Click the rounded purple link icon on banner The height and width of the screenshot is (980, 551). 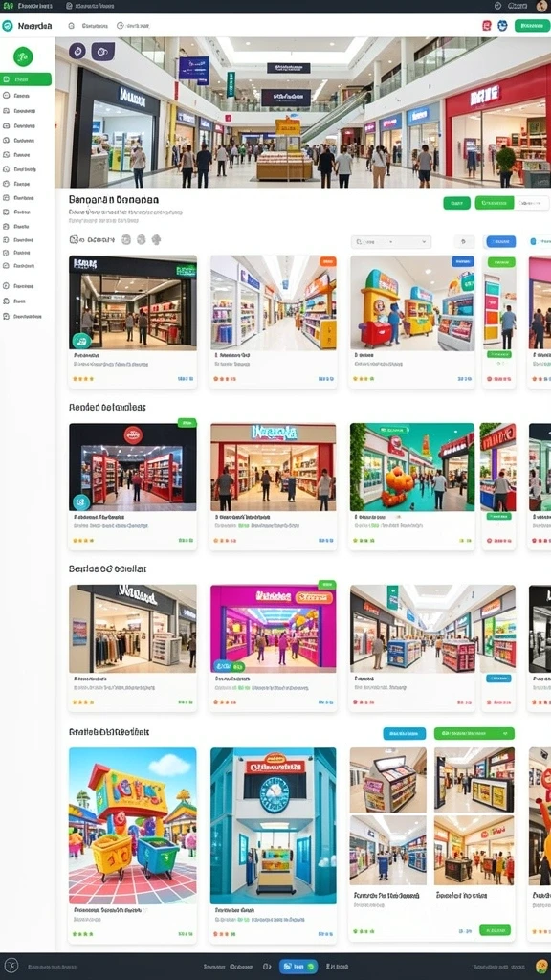pyautogui.click(x=103, y=52)
